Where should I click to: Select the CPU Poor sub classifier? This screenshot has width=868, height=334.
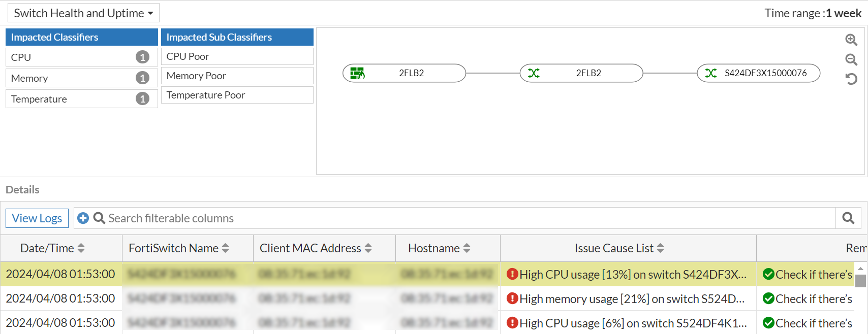(x=237, y=56)
